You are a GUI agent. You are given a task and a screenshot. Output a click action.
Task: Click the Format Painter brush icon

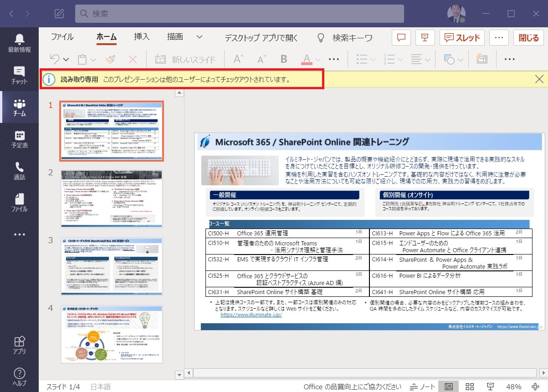110,59
